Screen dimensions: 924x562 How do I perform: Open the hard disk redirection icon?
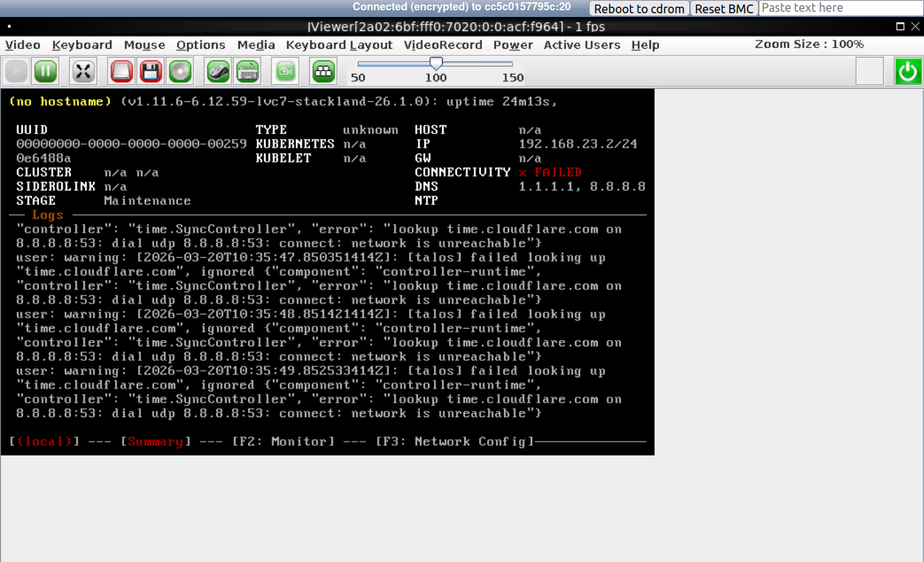pos(121,71)
